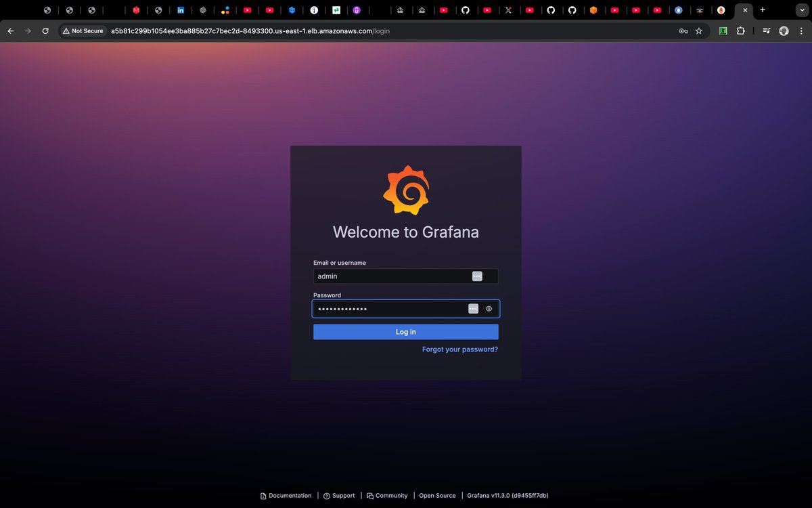Screen dimensions: 812x508
Task: Open the Chrome profile avatar
Action: tap(784, 31)
